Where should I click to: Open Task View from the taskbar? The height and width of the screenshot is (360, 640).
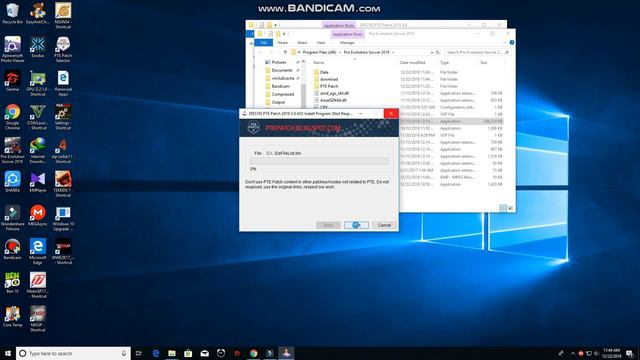(139, 353)
